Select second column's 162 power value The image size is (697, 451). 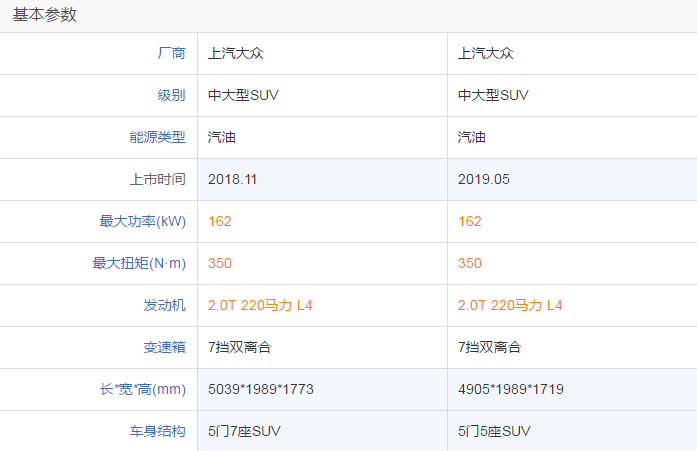tap(469, 221)
